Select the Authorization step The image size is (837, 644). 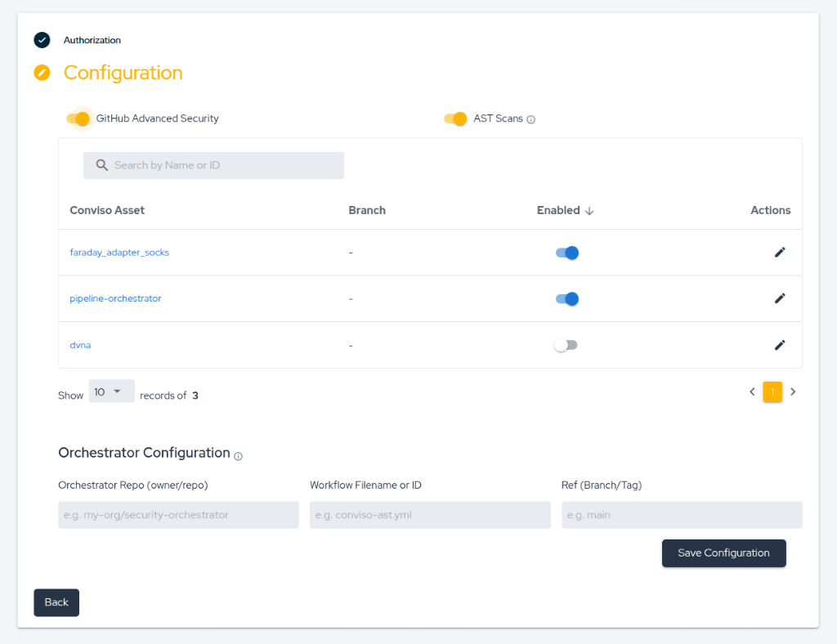(92, 40)
